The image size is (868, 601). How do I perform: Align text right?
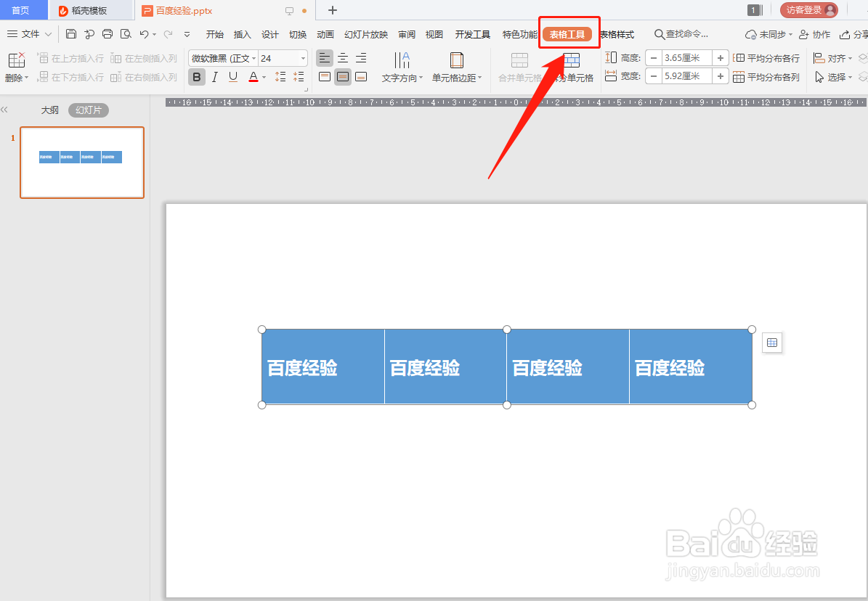(x=361, y=58)
